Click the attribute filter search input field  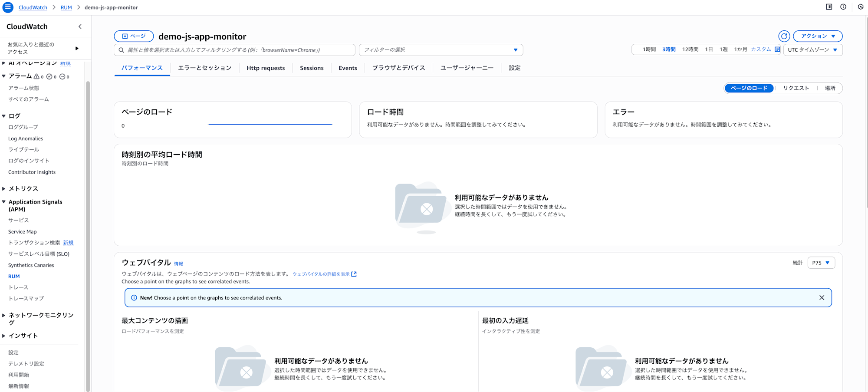[235, 50]
